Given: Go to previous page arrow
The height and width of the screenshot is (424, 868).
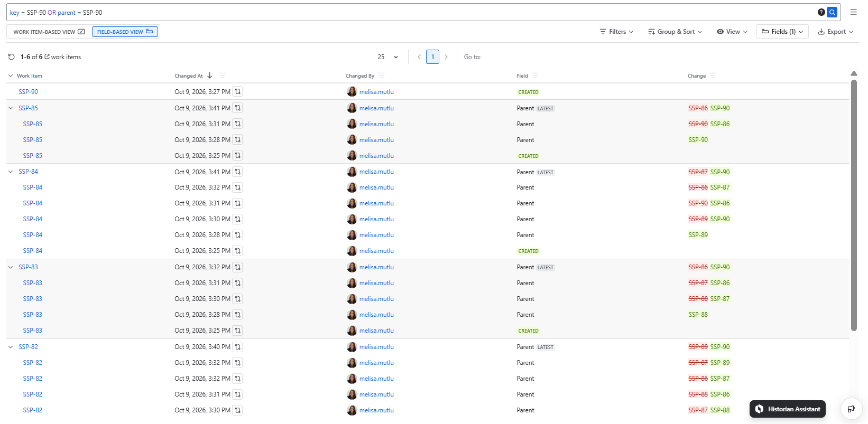Looking at the screenshot, I should (419, 56).
